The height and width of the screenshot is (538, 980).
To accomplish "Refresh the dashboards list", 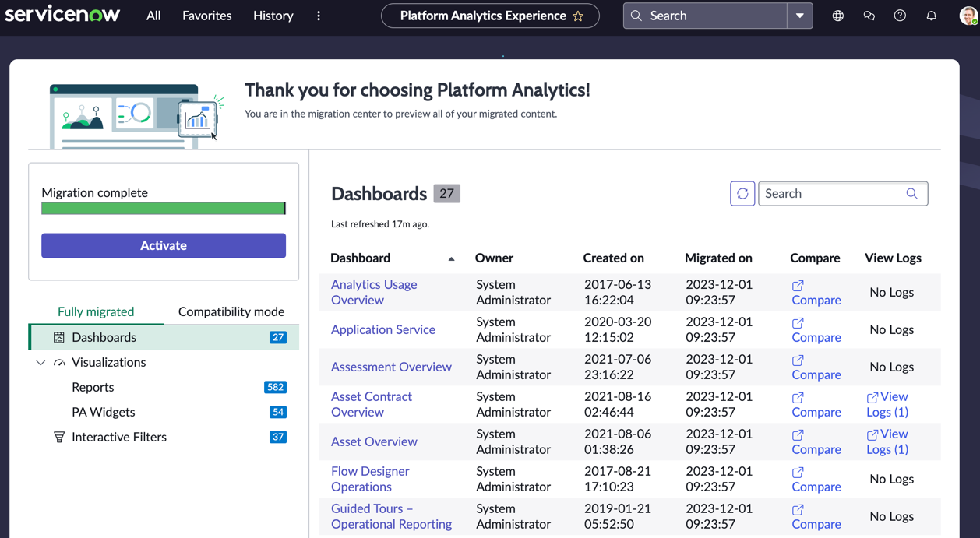I will (x=742, y=193).
